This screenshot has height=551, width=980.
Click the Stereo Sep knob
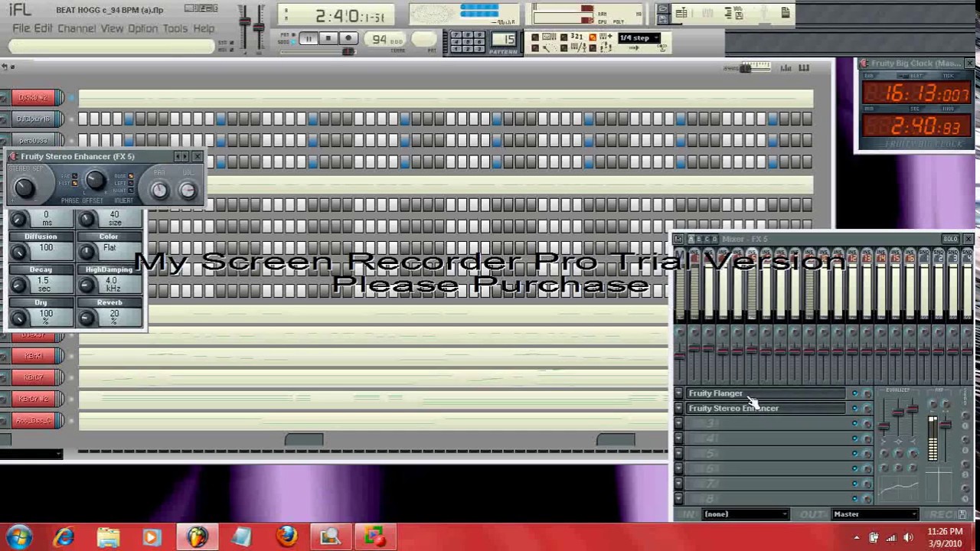[x=24, y=187]
